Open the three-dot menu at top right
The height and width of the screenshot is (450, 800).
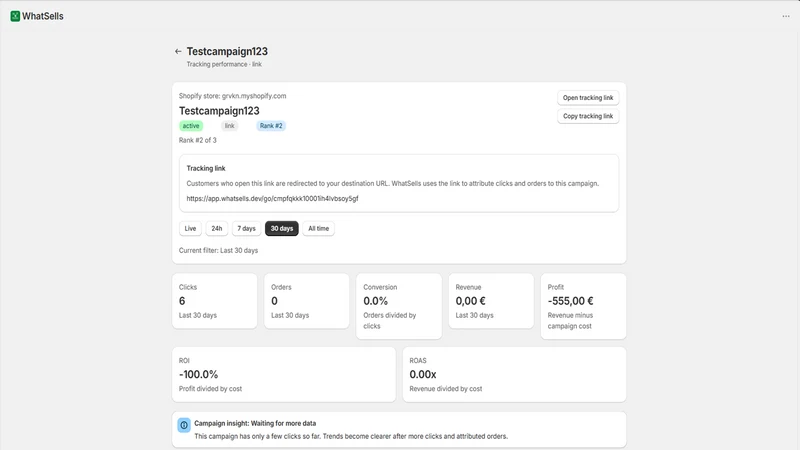[x=786, y=16]
